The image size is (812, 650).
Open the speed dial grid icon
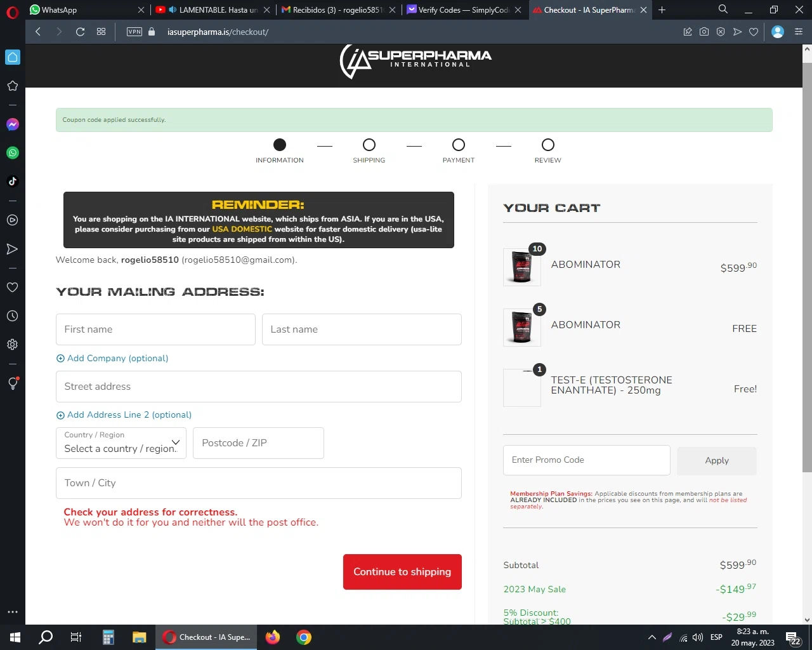pyautogui.click(x=101, y=32)
